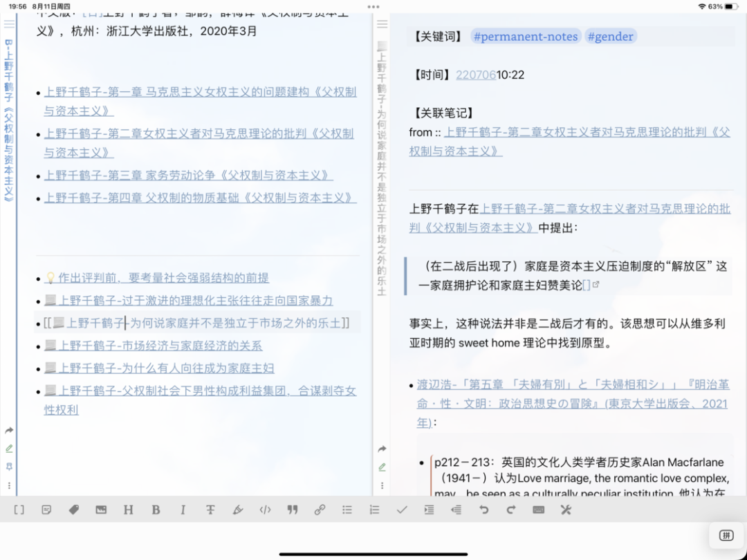Click left pane vertical title B-上野千鹤子
Screen dimensions: 747x560
(8, 122)
